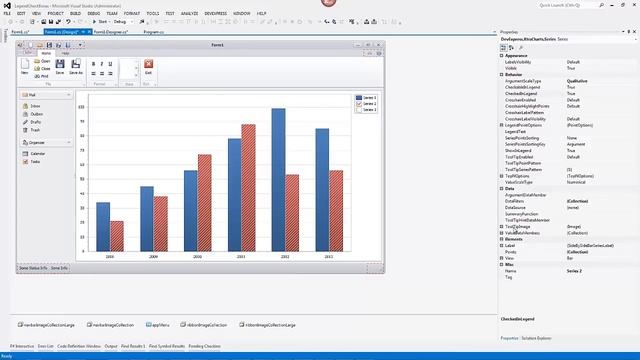Select the navbarImageCollection tray component
The width and height of the screenshot is (640, 360).
110,325
